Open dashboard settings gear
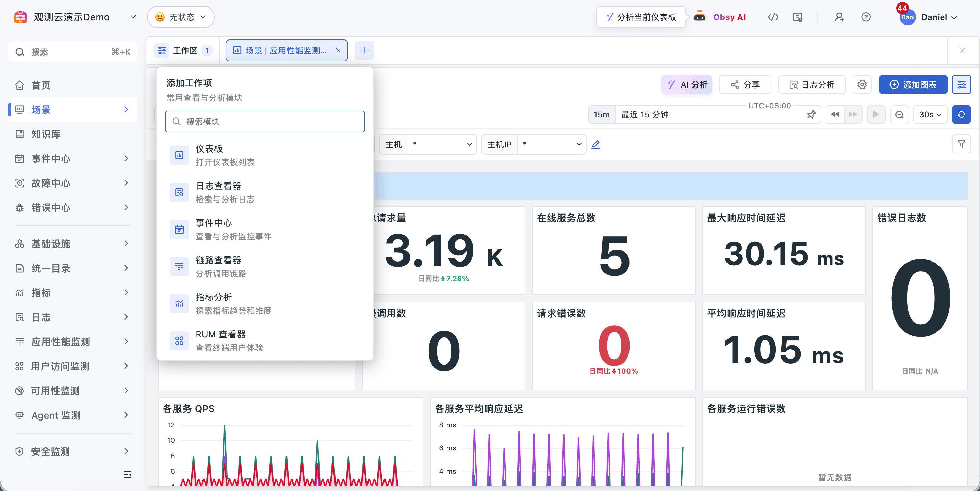This screenshot has width=980, height=491. coord(862,84)
